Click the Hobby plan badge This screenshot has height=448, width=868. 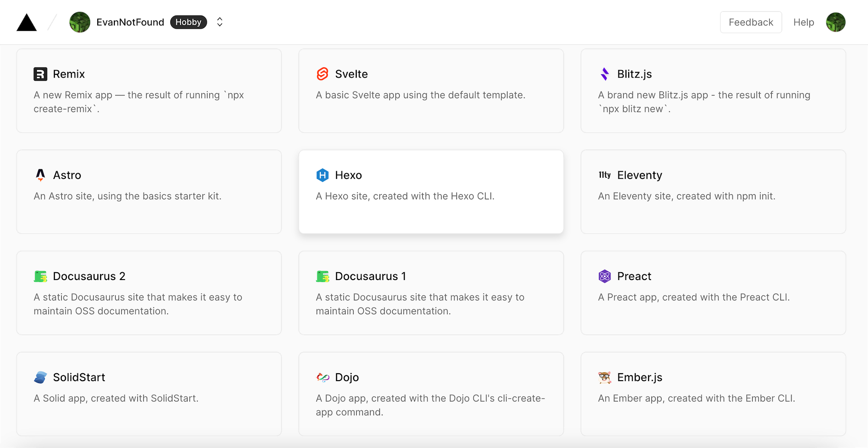click(189, 22)
